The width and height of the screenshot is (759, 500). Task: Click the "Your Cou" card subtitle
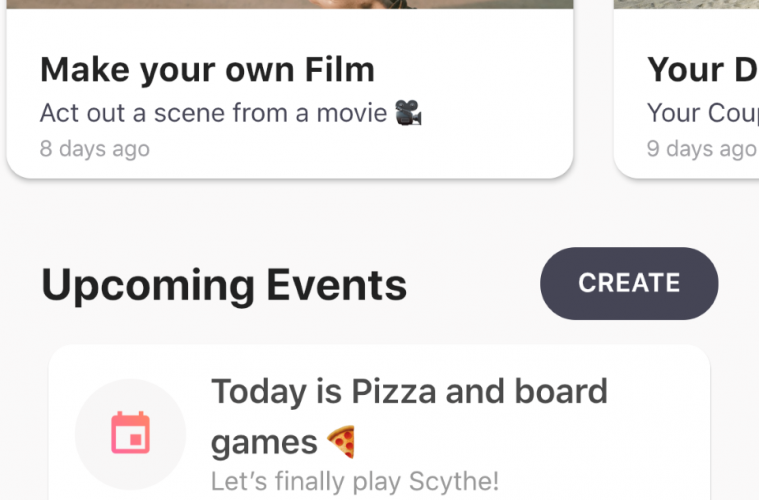click(701, 112)
